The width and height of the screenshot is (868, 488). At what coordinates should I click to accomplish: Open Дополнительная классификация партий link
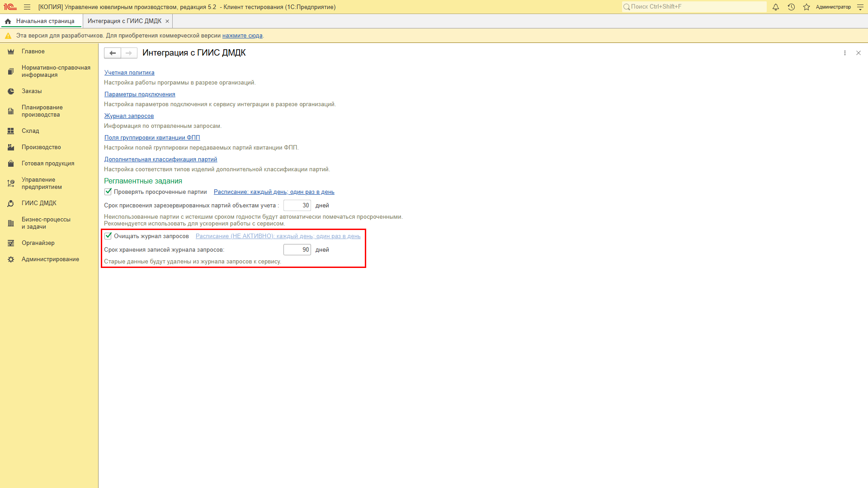click(x=160, y=160)
